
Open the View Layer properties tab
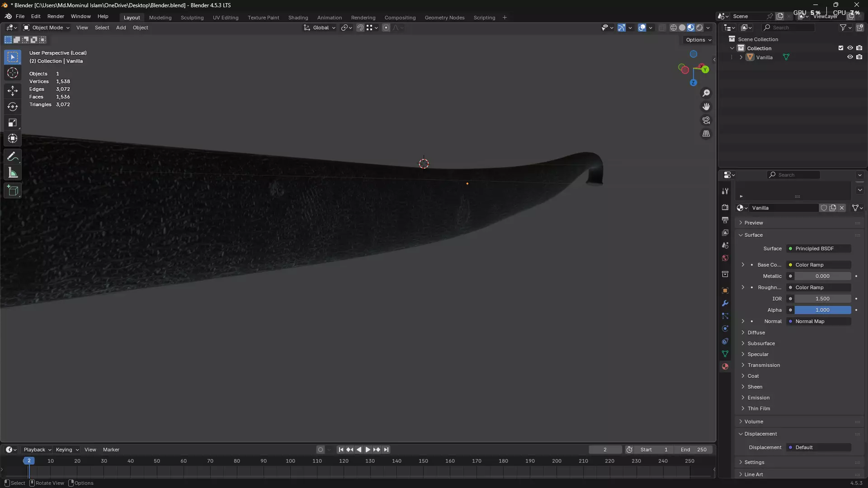(725, 233)
